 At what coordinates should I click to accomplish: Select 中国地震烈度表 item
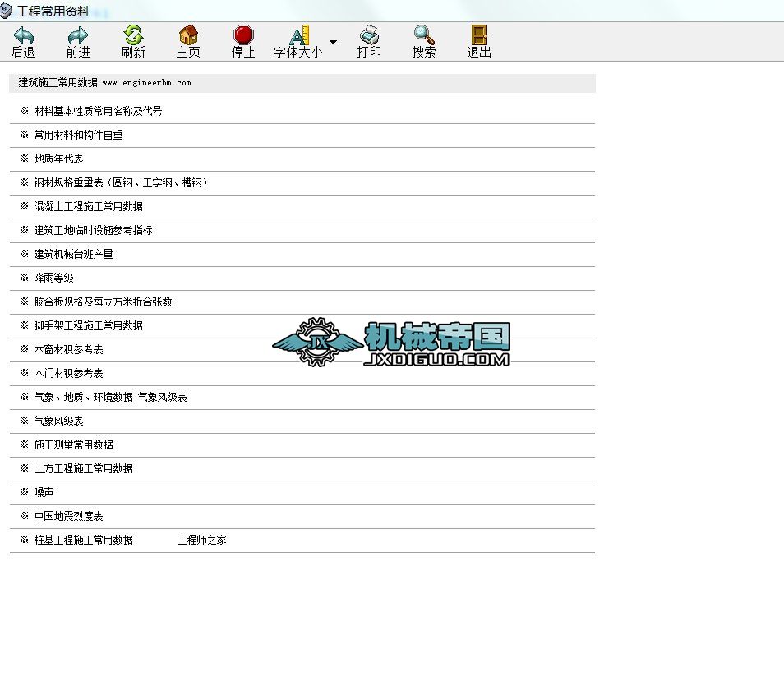[68, 517]
